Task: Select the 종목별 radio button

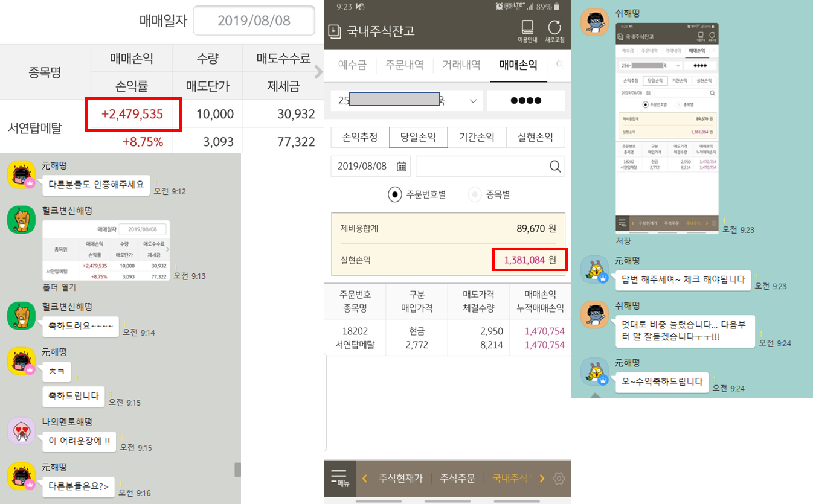Action: pos(475,194)
